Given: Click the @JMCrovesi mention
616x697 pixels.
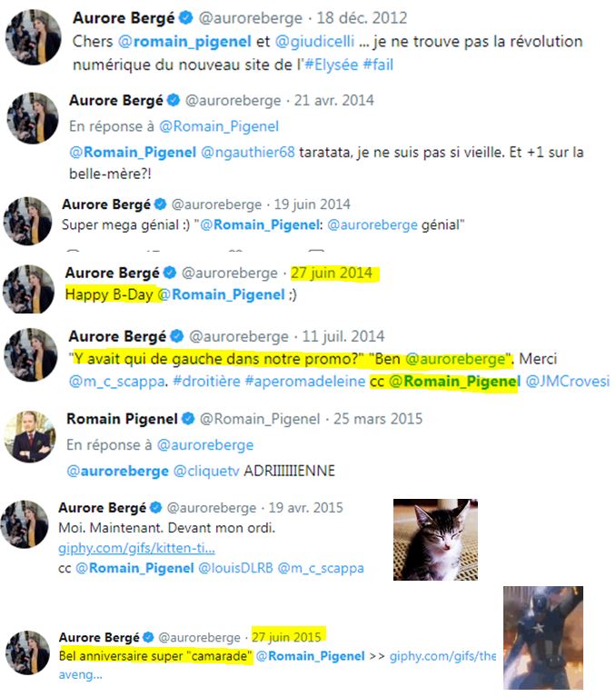Looking at the screenshot, I should pos(567,382).
